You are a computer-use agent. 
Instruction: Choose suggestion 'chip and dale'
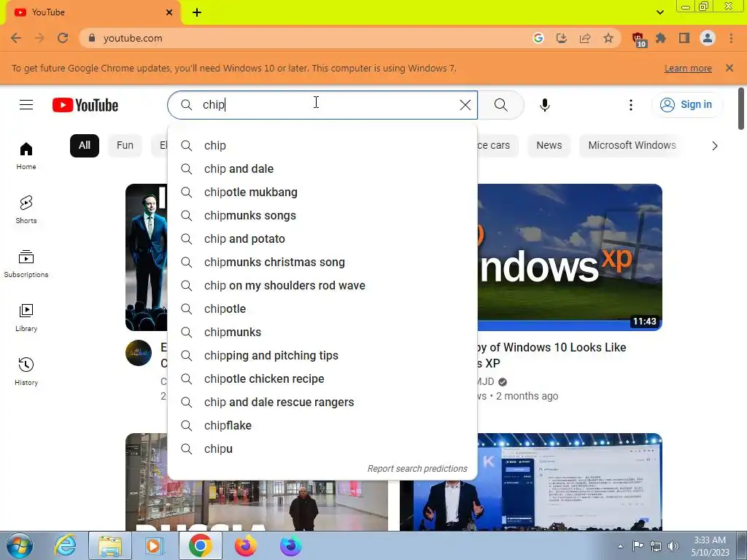coord(322,168)
